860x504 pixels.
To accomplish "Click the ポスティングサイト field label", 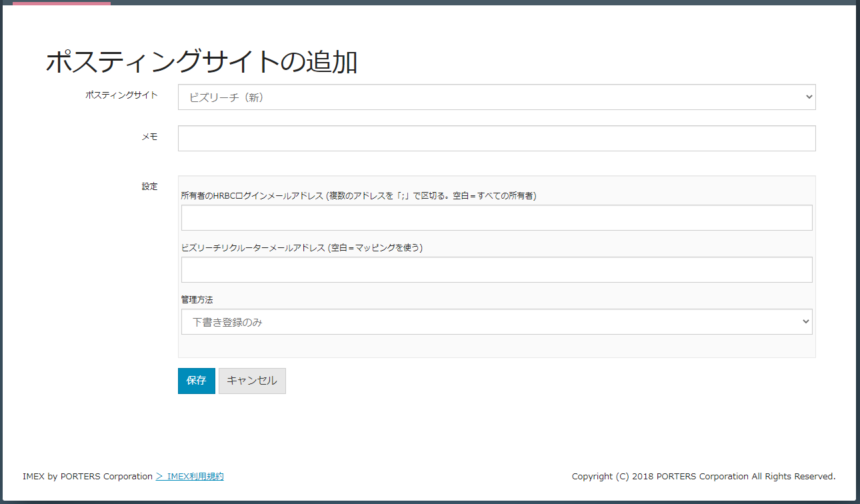I will (121, 95).
